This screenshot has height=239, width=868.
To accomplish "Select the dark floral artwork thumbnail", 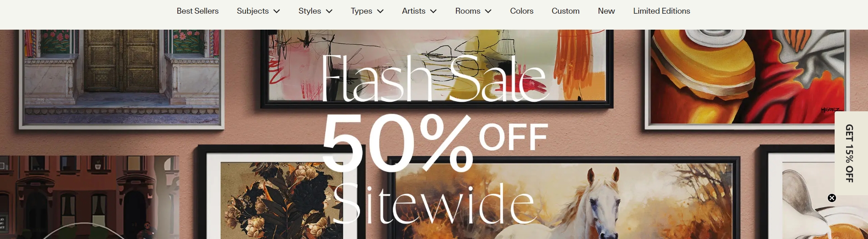I will tap(281, 201).
